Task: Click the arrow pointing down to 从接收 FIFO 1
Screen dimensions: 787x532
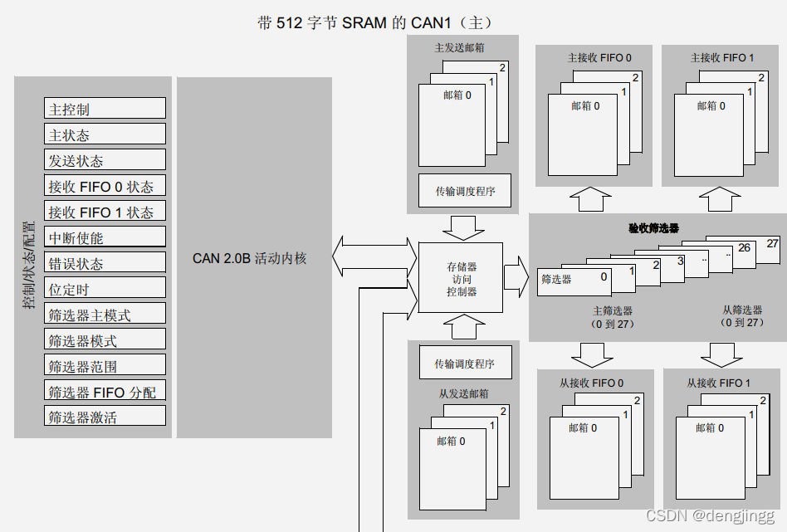Action: [721, 355]
